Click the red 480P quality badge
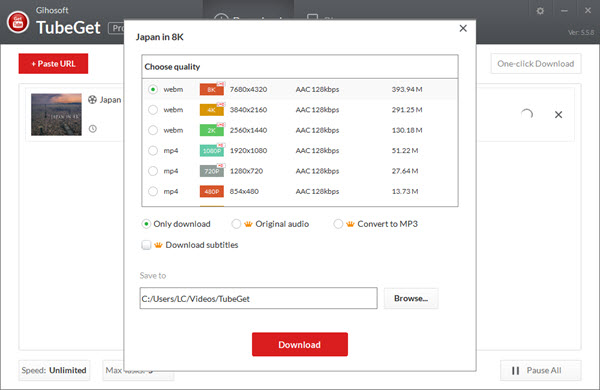 coord(212,191)
